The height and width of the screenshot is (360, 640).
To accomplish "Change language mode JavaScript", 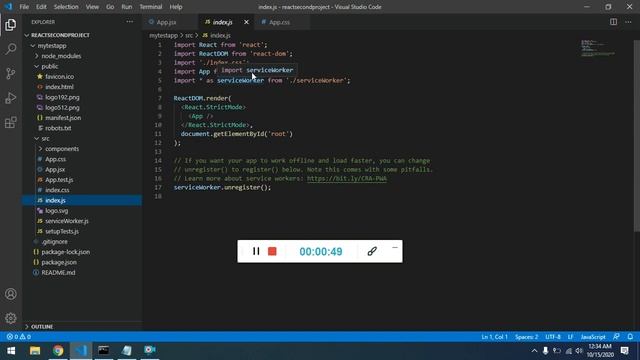I will (x=593, y=337).
